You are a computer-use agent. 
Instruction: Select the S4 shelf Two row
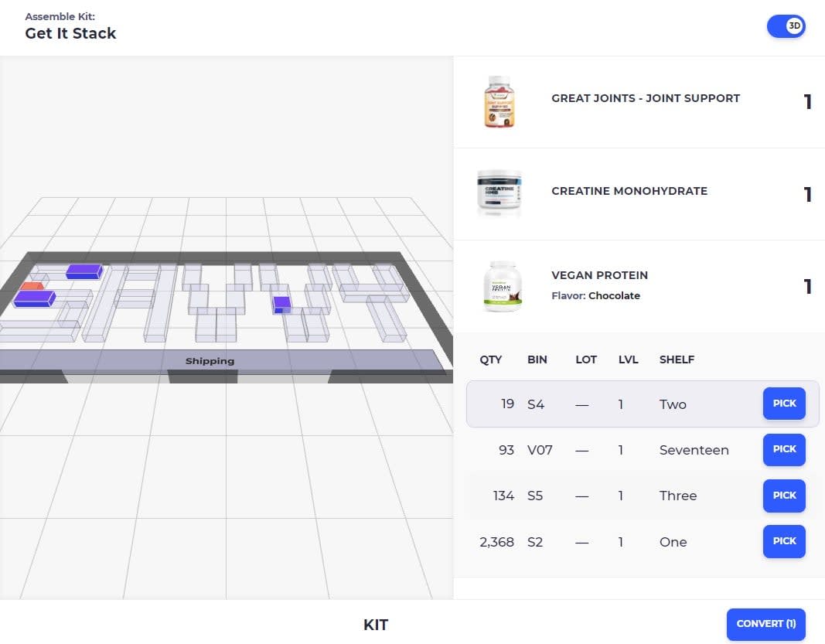pyautogui.click(x=643, y=404)
